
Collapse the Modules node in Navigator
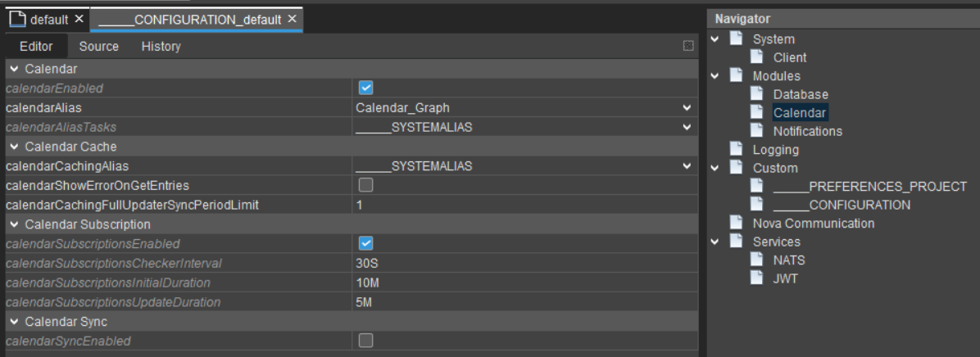[715, 75]
